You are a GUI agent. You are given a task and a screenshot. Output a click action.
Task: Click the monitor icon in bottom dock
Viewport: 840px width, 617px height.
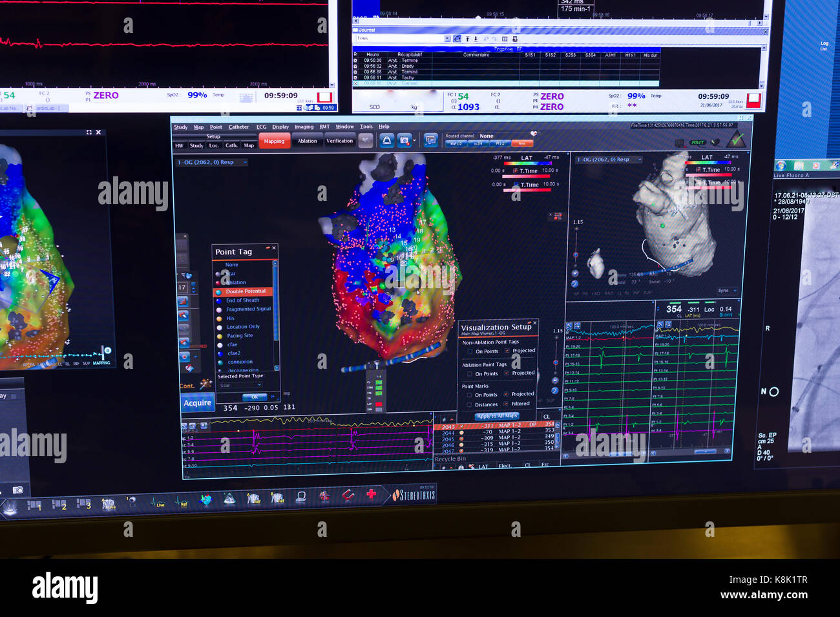tap(301, 497)
